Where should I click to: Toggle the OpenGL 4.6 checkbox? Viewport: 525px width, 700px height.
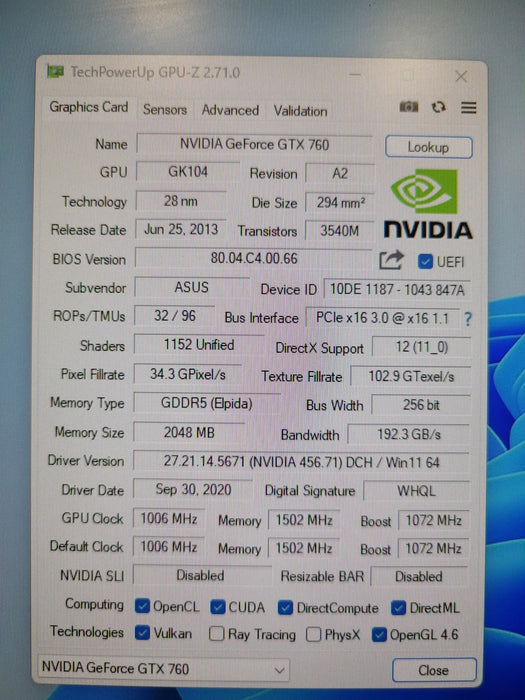[379, 634]
